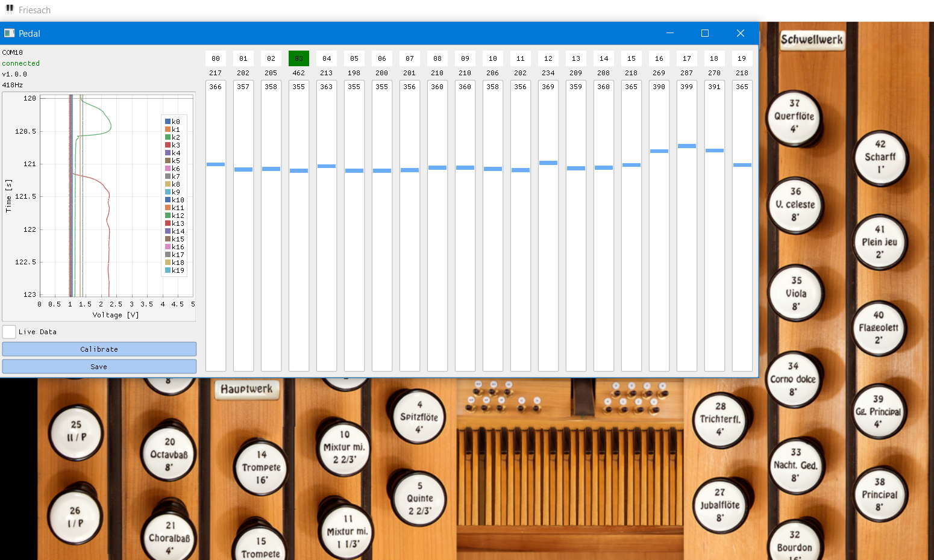Click the COM10 port label
The height and width of the screenshot is (560, 934).
click(x=13, y=52)
